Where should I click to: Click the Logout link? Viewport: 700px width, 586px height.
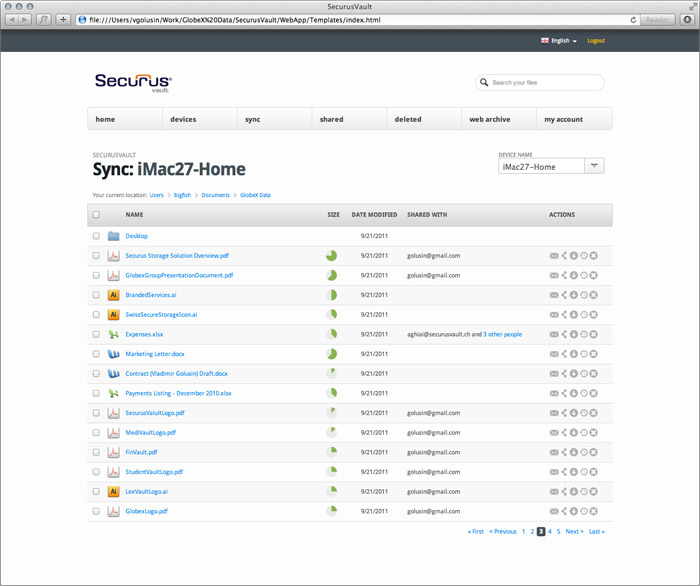pyautogui.click(x=596, y=41)
